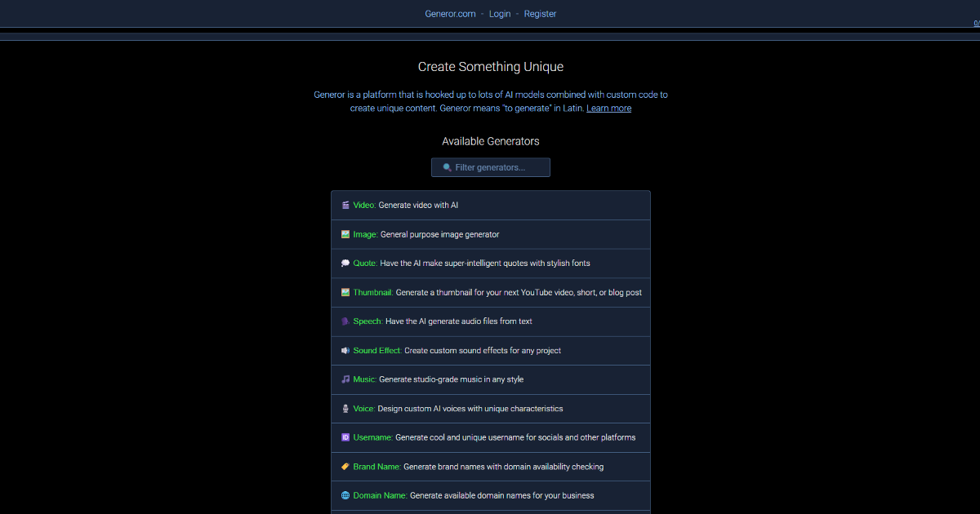
Task: Click the Thumbnail generator's picture icon
Action: pos(345,292)
